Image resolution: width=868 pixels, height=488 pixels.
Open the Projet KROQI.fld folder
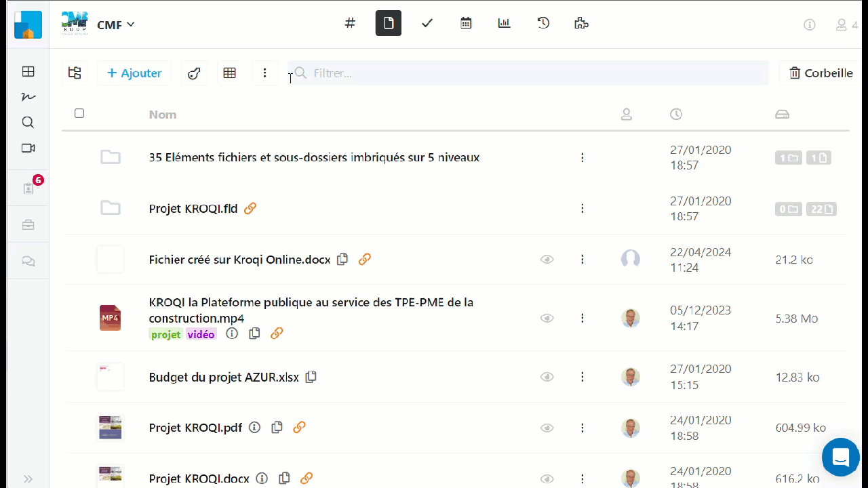[x=193, y=209]
